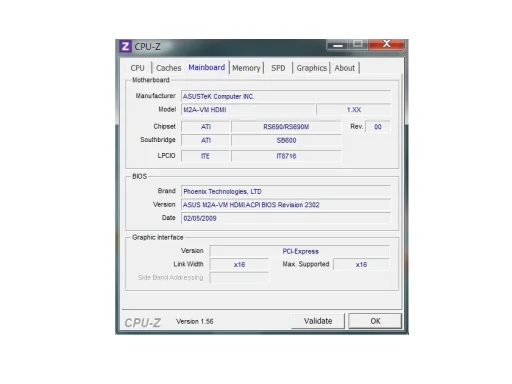Screen dimensions: 512x384
Task: Click the BIOS Date 02/05/2009 field
Action: [x=286, y=218]
